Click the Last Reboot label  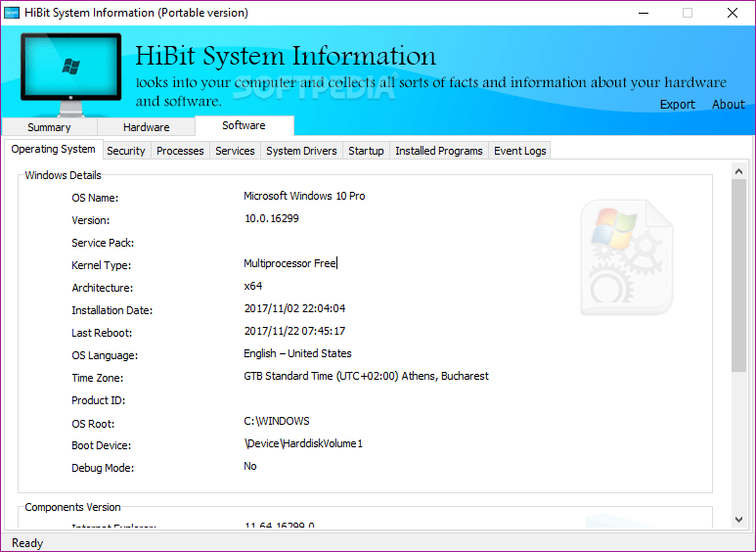tap(102, 333)
